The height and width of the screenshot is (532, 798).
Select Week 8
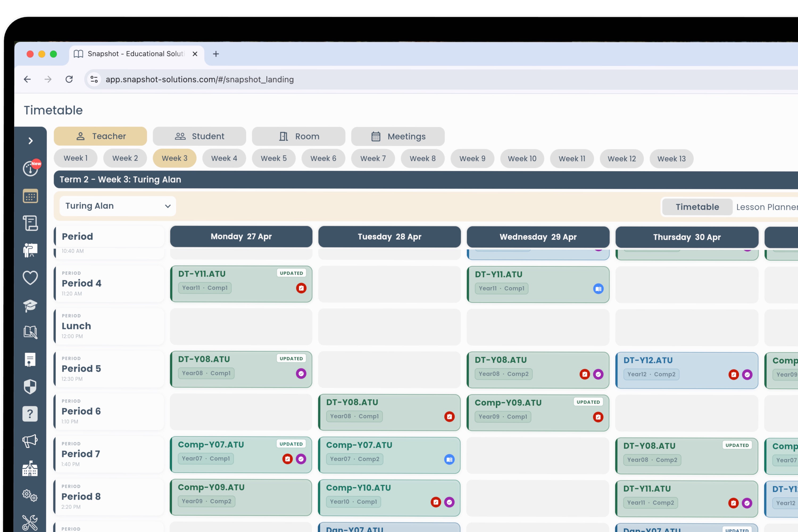[423, 159]
